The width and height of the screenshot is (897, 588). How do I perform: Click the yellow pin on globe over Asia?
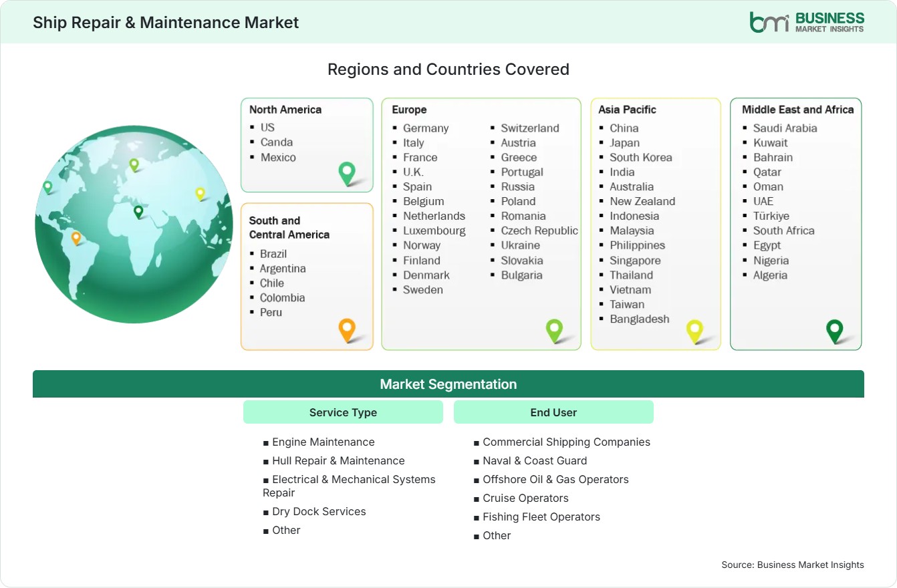click(x=200, y=194)
